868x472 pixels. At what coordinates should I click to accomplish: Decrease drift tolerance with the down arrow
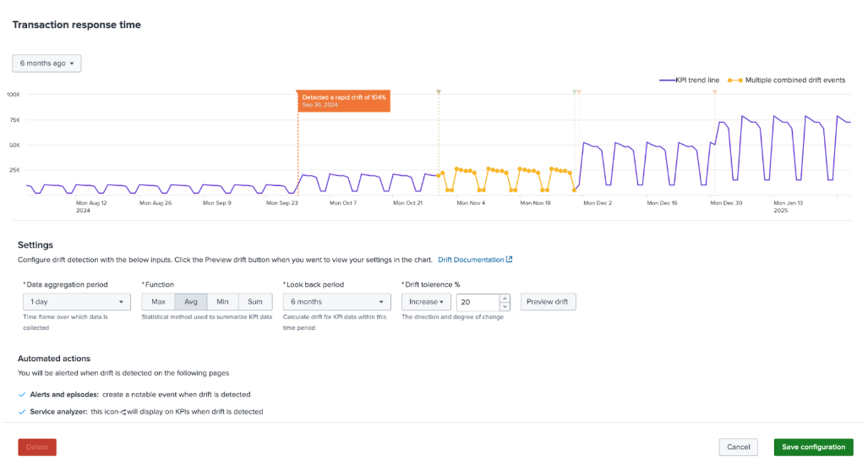coord(505,305)
